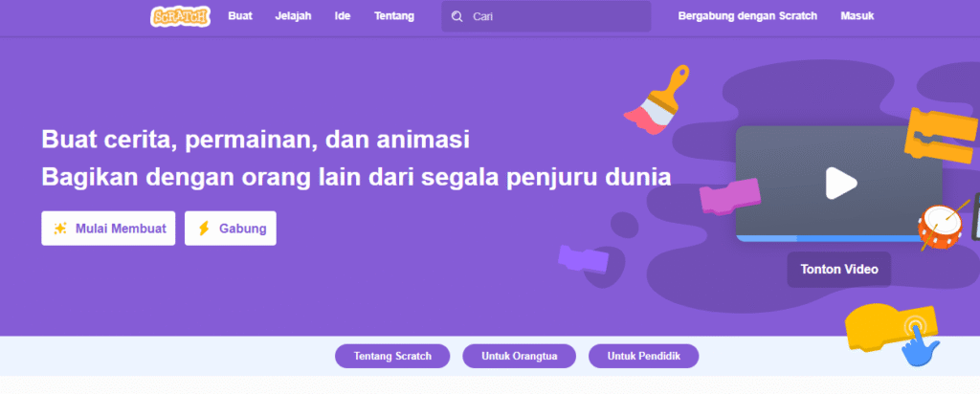Click the blue pointing hand illustration
The width and height of the screenshot is (980, 394).
pos(920,342)
